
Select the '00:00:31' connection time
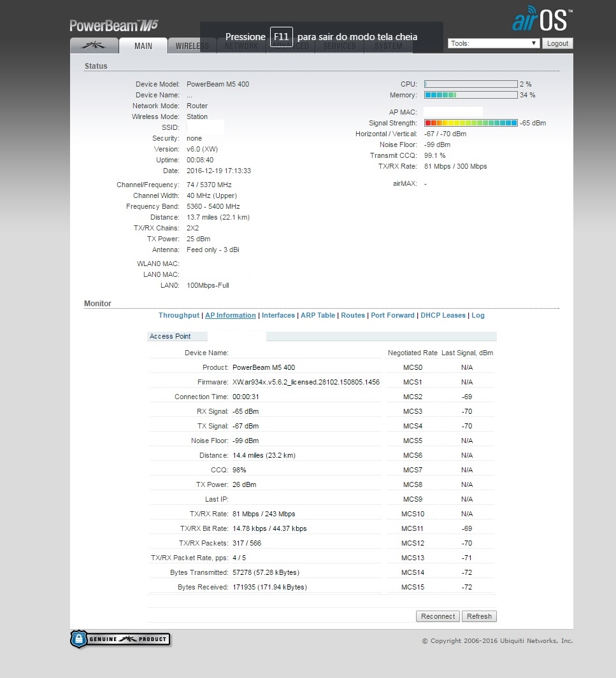click(x=246, y=397)
